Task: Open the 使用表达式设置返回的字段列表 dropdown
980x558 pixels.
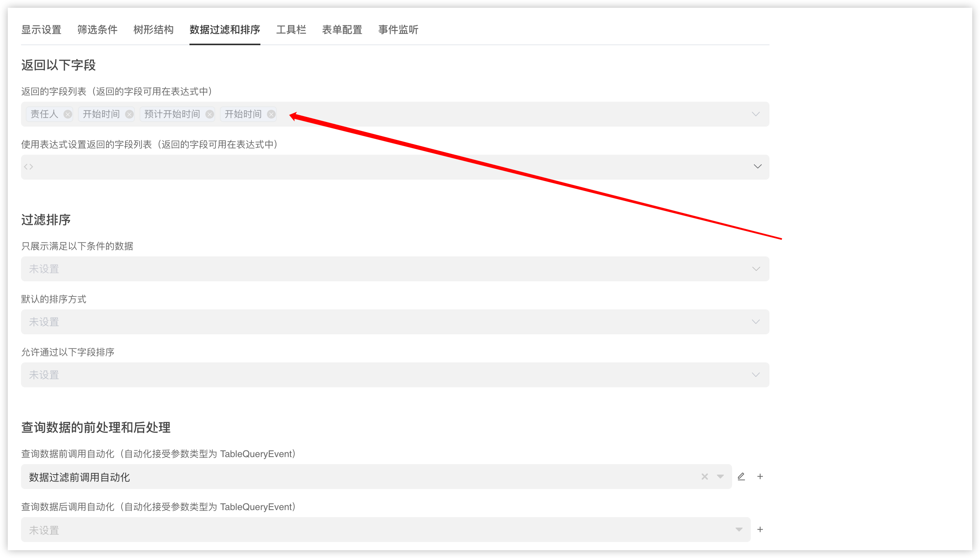Action: (757, 166)
